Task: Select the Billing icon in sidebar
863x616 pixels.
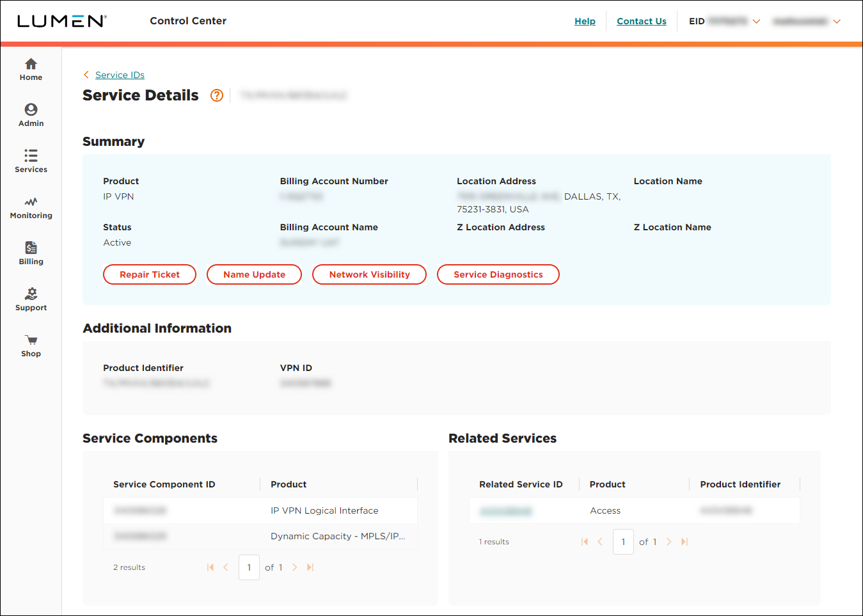Action: [31, 252]
